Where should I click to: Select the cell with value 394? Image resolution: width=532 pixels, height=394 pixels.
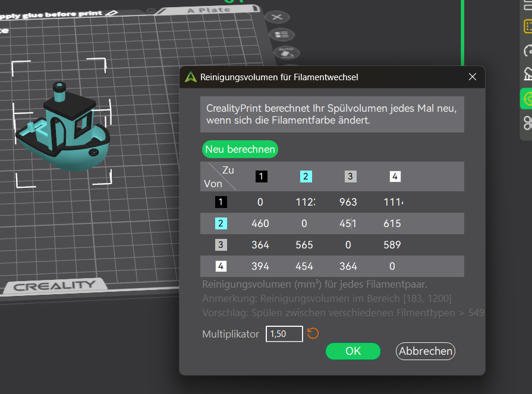(x=260, y=266)
